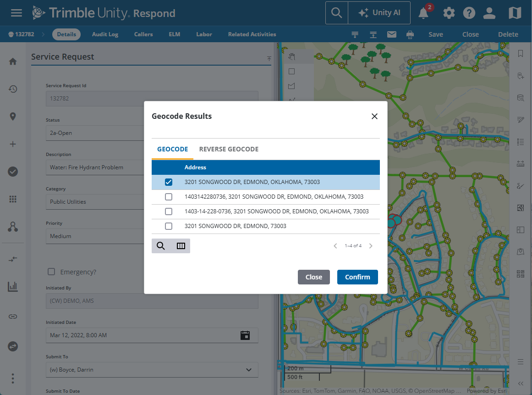
Task: Expand the Submit To dropdown
Action: tap(248, 370)
